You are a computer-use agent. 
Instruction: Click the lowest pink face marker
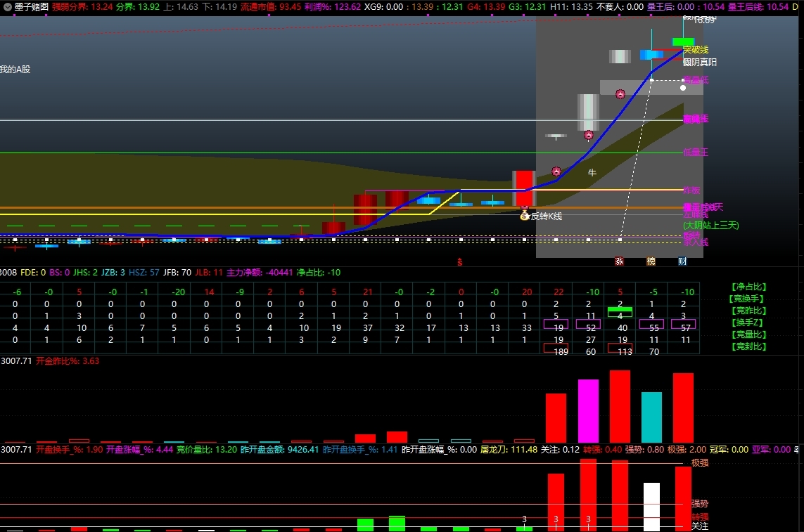pyautogui.click(x=556, y=171)
